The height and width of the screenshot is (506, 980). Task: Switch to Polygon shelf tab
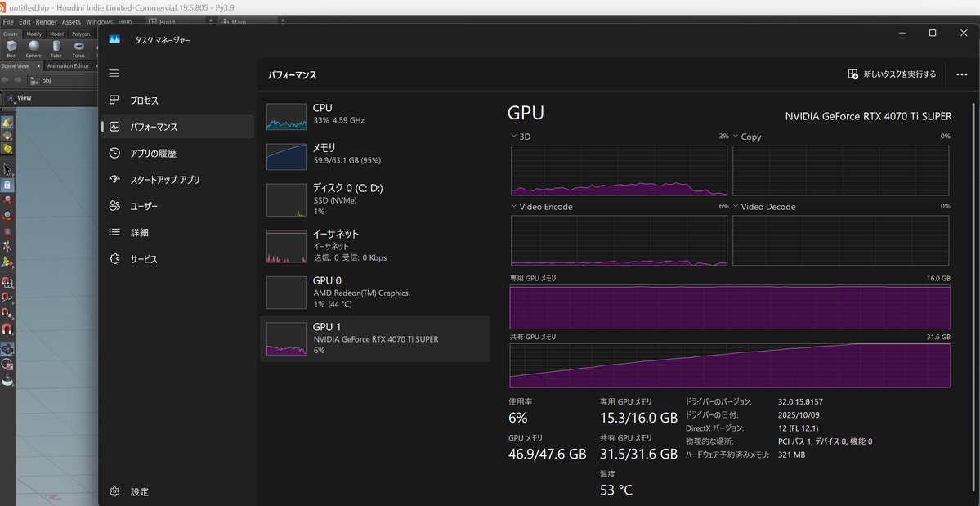[81, 34]
